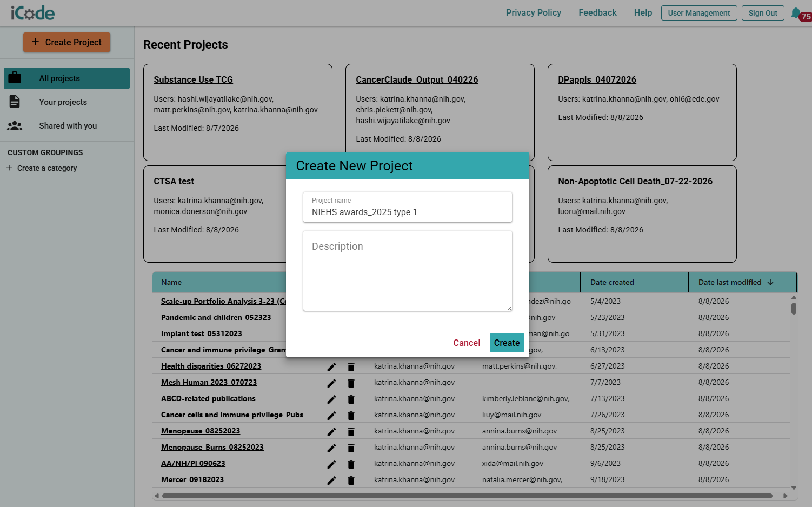The width and height of the screenshot is (812, 507).
Task: Open the Privacy Policy link
Action: tap(534, 12)
